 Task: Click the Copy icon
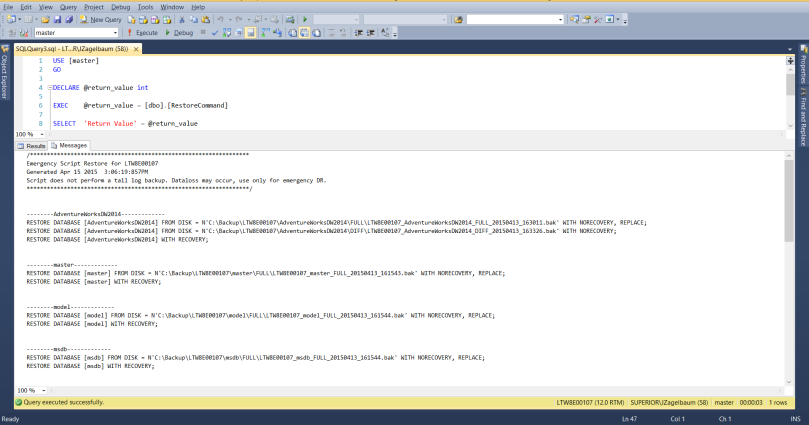[193, 20]
